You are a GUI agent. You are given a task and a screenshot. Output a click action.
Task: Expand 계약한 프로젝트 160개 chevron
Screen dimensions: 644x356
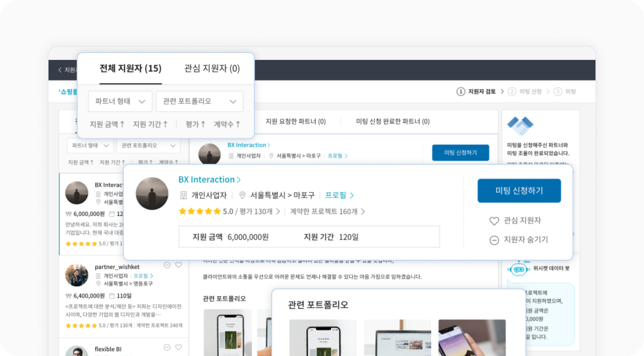[363, 211]
